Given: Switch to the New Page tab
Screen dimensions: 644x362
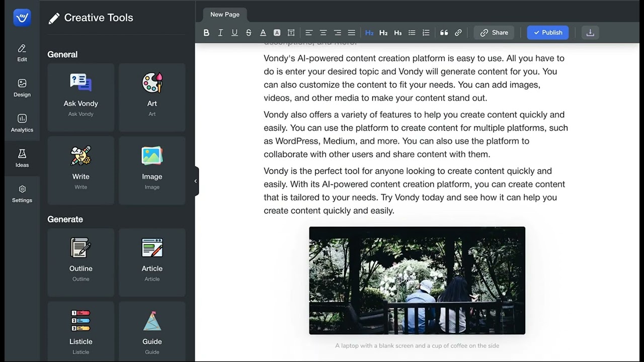Looking at the screenshot, I should point(225,15).
